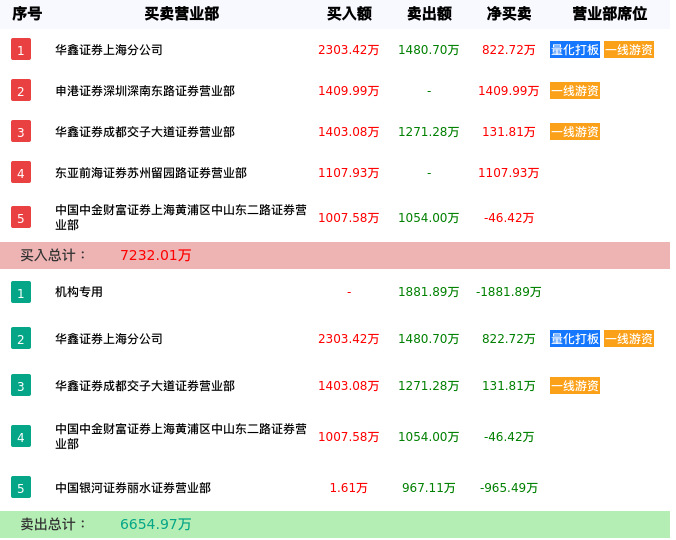This screenshot has height=540, width=676.
Task: Click green rank badge 2 in sell list
Action: pos(21,338)
